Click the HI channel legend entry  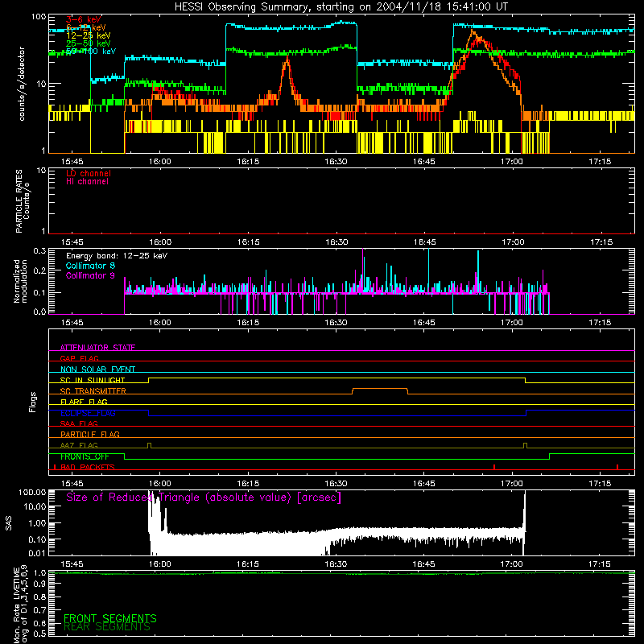[87, 182]
